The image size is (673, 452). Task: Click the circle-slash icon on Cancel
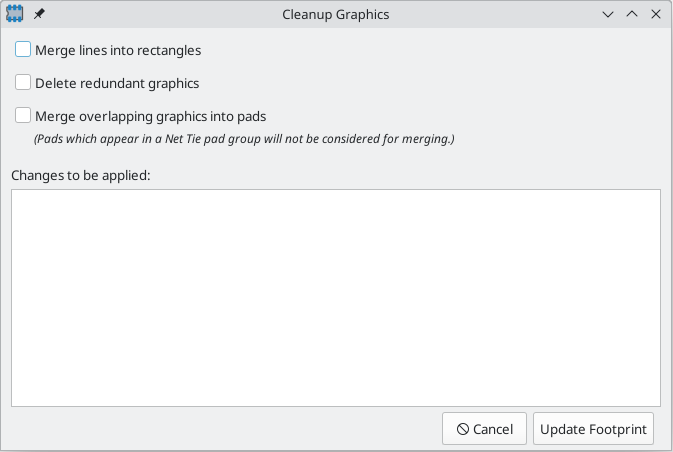click(x=463, y=429)
